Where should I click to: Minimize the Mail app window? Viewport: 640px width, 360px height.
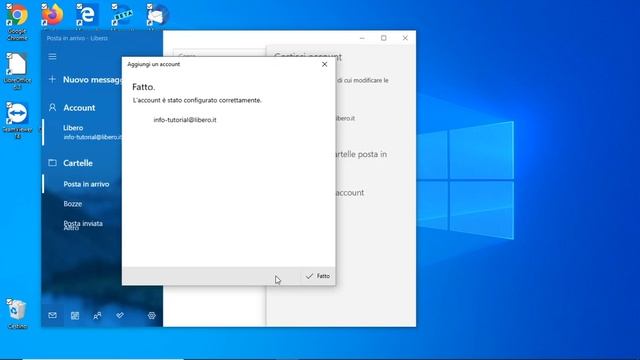pos(362,38)
